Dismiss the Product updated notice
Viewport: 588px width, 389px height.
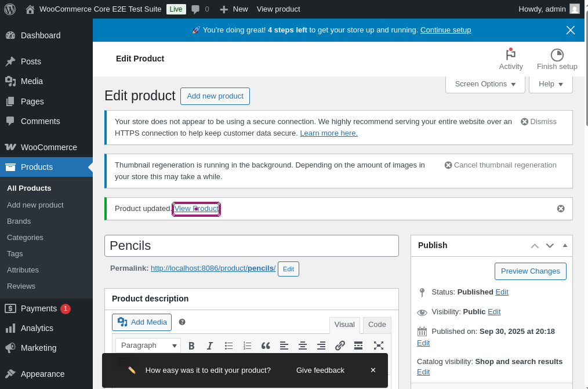click(561, 209)
